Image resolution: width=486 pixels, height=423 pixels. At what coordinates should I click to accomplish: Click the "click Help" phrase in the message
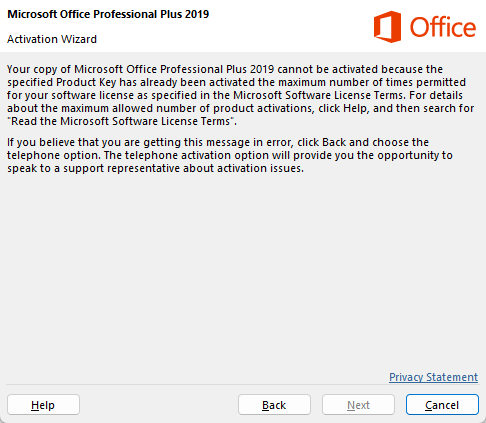click(343, 108)
